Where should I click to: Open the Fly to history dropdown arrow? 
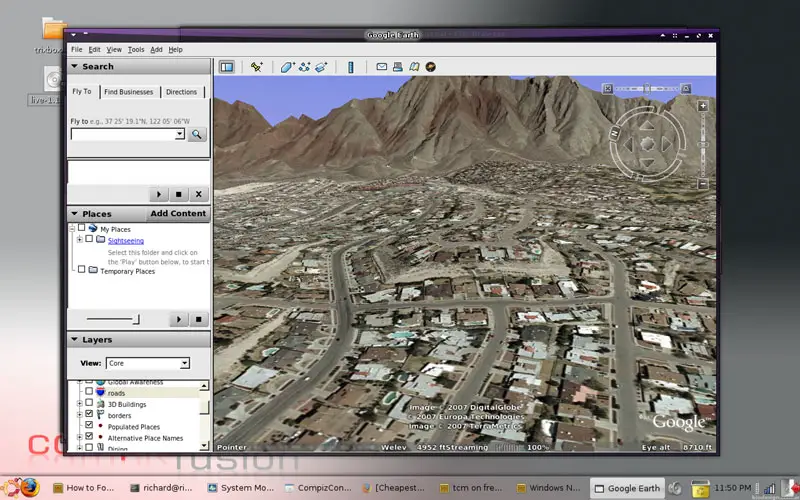point(180,134)
